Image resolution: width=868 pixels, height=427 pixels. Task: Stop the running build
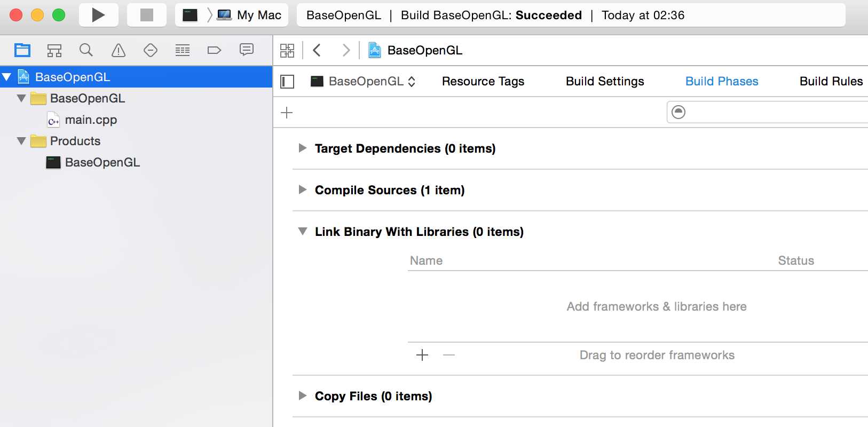pyautogui.click(x=146, y=15)
